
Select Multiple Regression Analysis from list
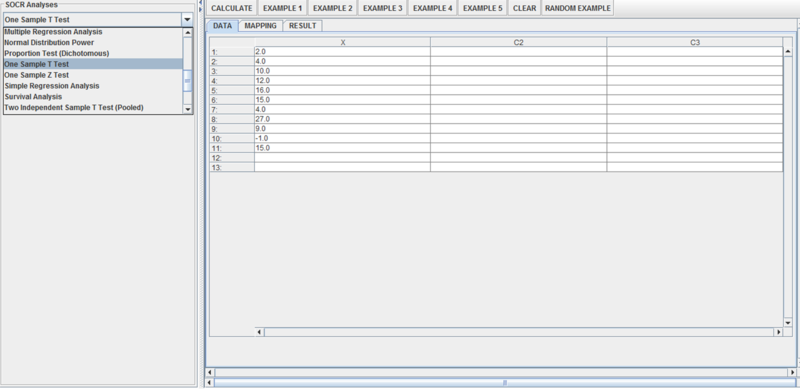click(93, 32)
